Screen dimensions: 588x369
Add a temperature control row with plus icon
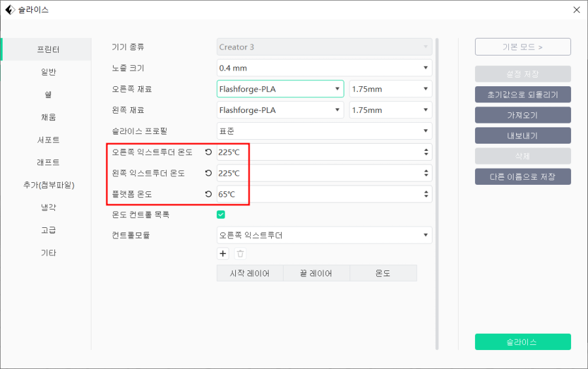point(223,253)
